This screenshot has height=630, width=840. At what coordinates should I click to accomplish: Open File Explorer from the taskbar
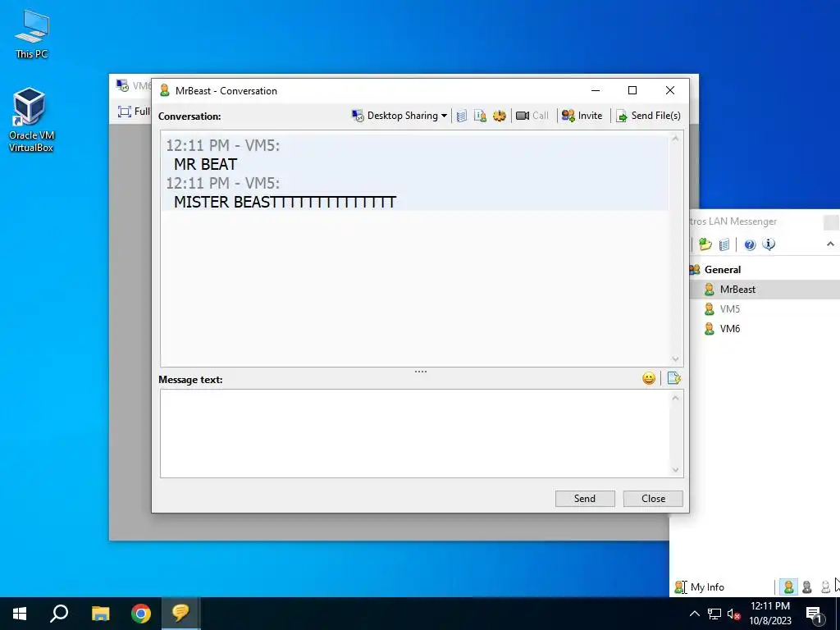[100, 614]
